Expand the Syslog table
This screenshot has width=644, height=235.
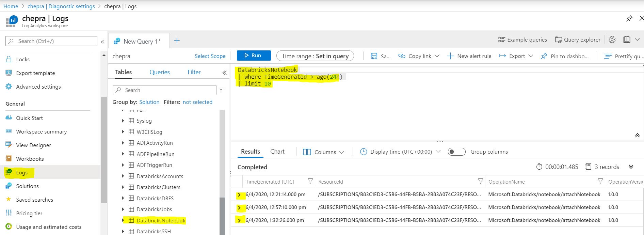coord(123,121)
